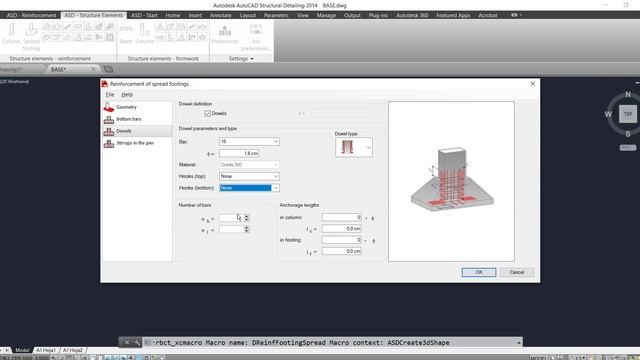Click the command line wrench customize icon
Viewport: 640px width, 360px height.
point(136,342)
